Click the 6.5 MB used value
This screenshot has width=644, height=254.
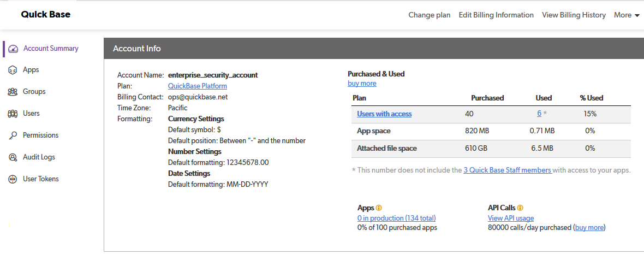click(x=542, y=149)
